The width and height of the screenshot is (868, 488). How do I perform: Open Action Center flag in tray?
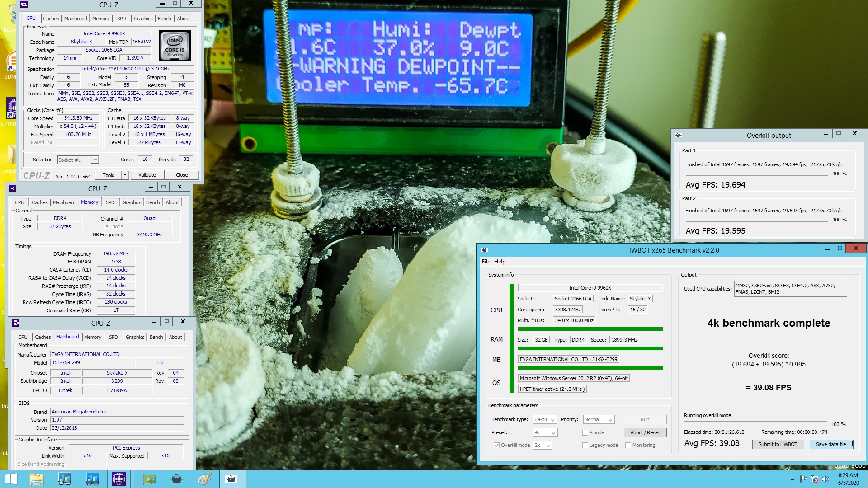803,479
